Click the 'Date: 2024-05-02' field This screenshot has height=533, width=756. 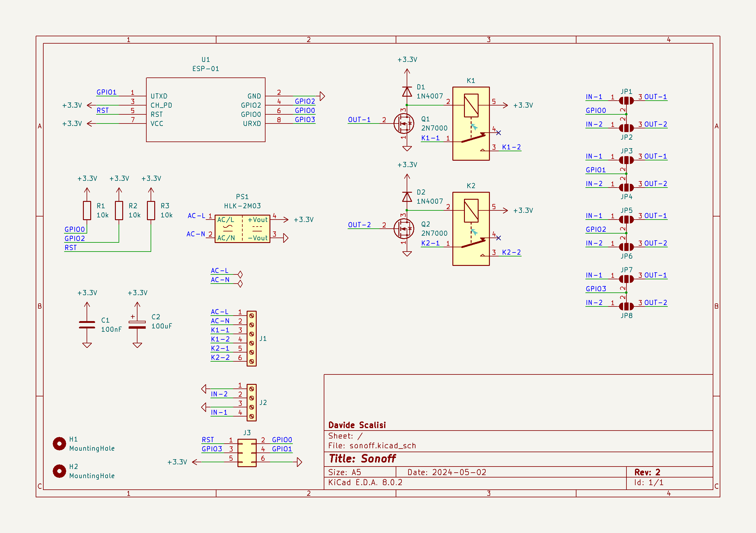coord(447,472)
